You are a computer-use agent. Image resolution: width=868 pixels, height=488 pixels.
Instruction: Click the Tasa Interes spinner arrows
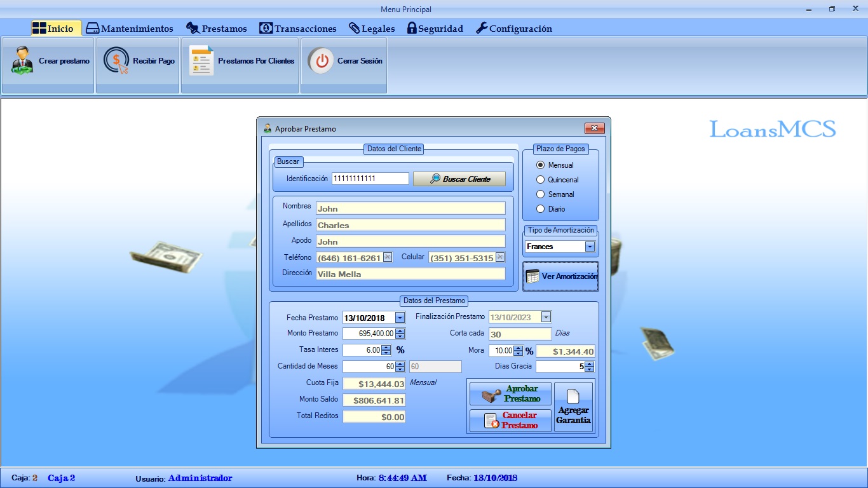[x=386, y=350]
